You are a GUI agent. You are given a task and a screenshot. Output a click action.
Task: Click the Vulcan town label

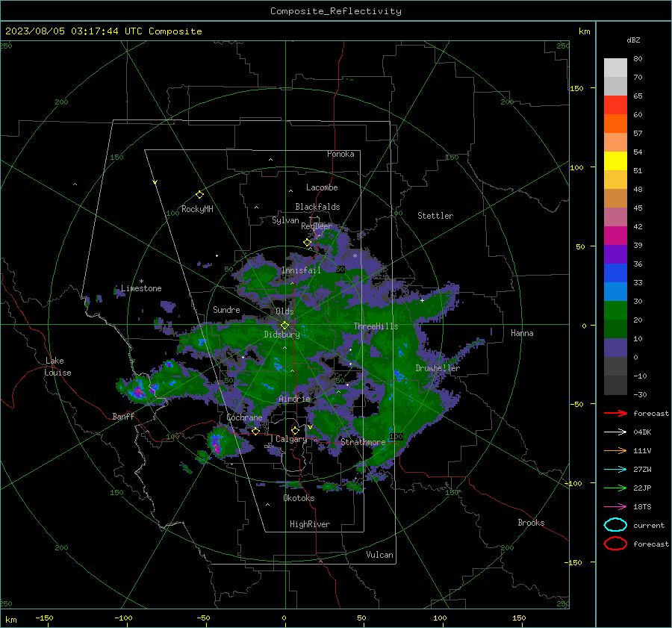point(379,555)
